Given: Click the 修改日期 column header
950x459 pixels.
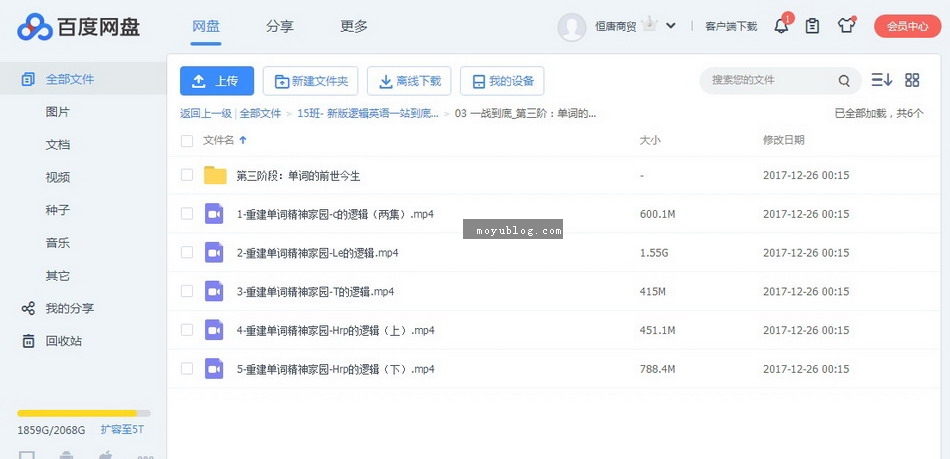Looking at the screenshot, I should coord(783,140).
